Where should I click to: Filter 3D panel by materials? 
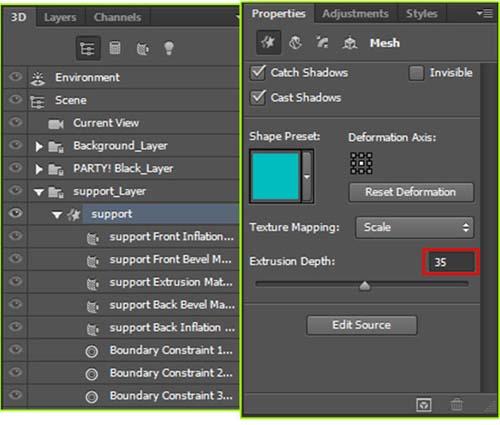(x=143, y=49)
